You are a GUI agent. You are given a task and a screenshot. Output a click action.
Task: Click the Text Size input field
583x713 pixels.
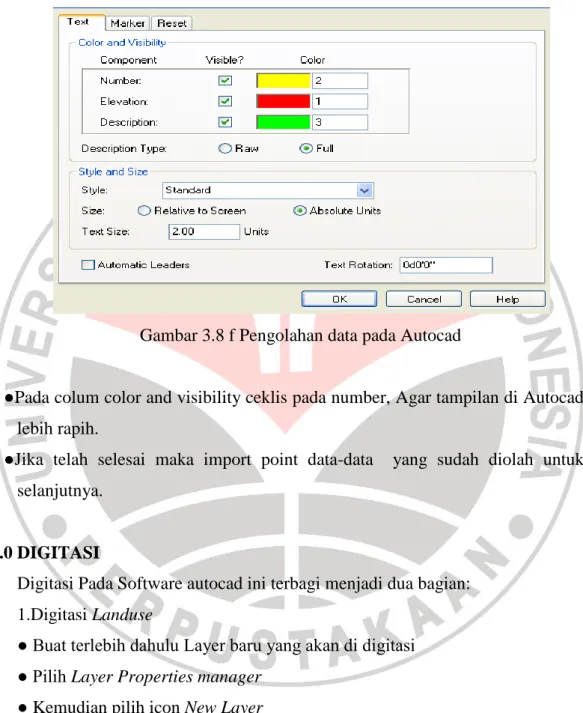click(x=204, y=231)
